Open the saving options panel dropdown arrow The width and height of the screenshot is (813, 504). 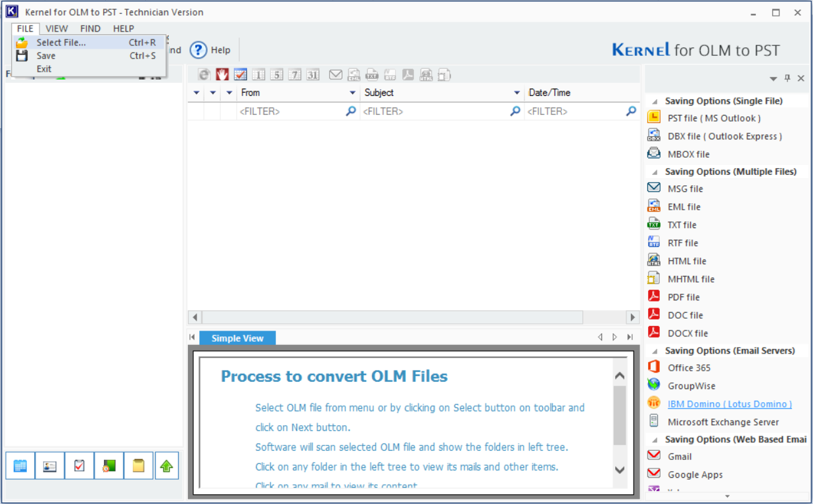774,79
